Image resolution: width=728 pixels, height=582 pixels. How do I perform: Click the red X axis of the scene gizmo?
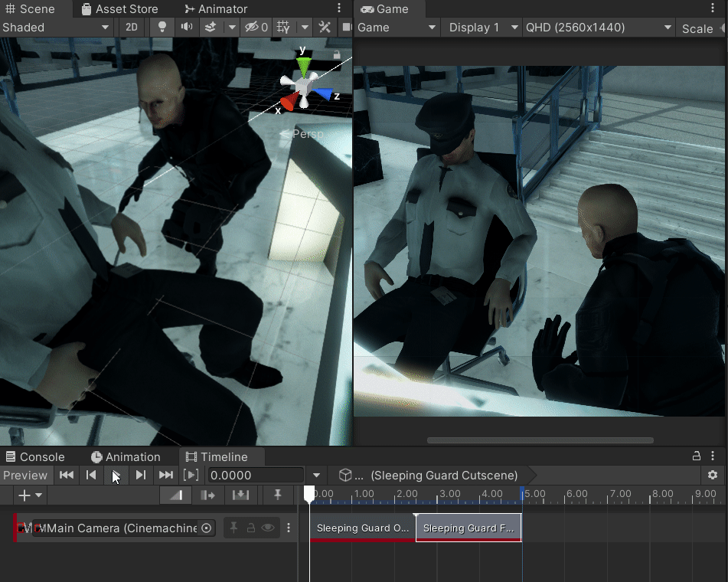pos(289,101)
